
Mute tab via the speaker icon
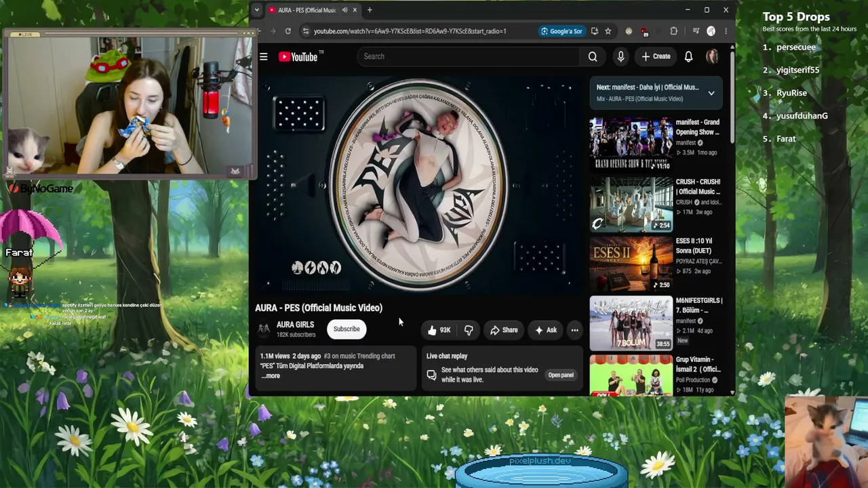[x=344, y=10]
